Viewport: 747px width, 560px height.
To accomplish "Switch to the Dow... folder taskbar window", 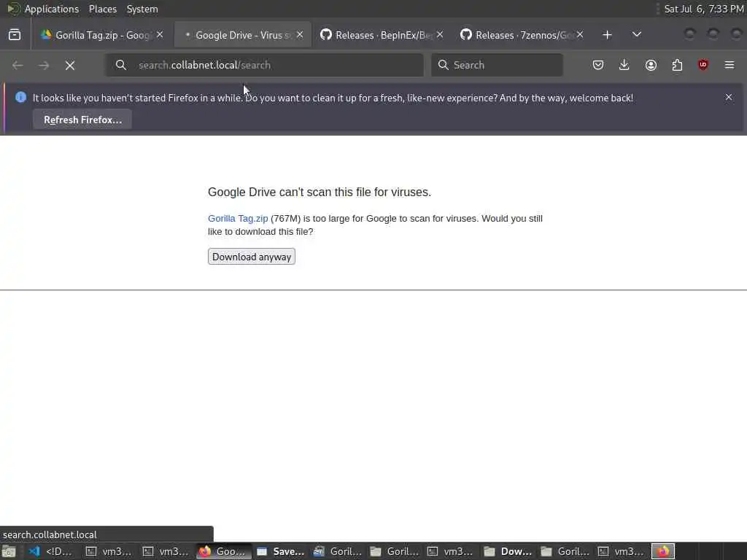I will tap(508, 551).
